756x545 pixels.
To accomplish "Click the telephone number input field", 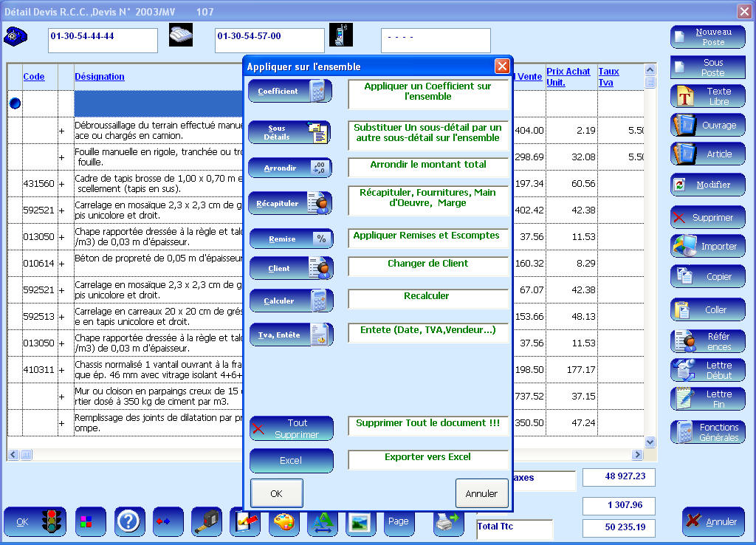I will coord(103,41).
